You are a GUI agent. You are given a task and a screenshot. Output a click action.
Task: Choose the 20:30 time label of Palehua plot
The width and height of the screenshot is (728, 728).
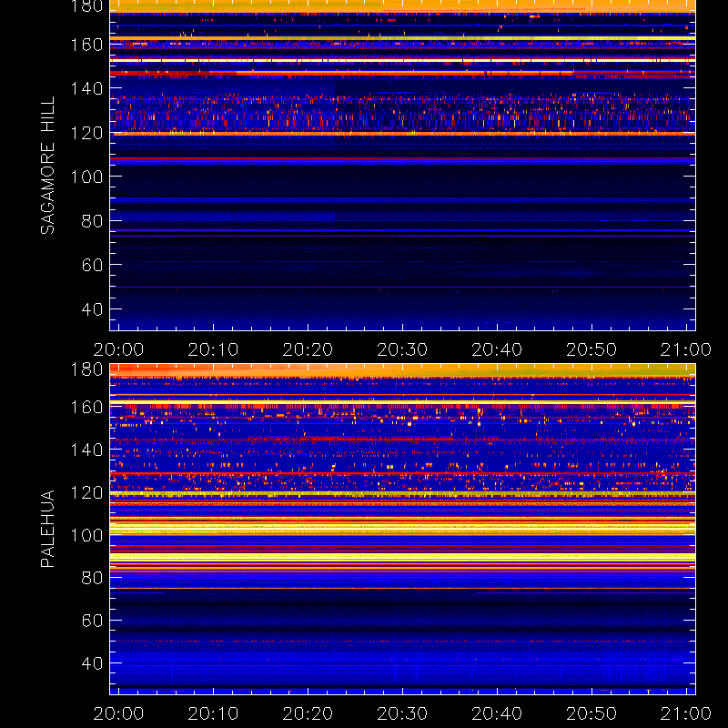(x=402, y=713)
